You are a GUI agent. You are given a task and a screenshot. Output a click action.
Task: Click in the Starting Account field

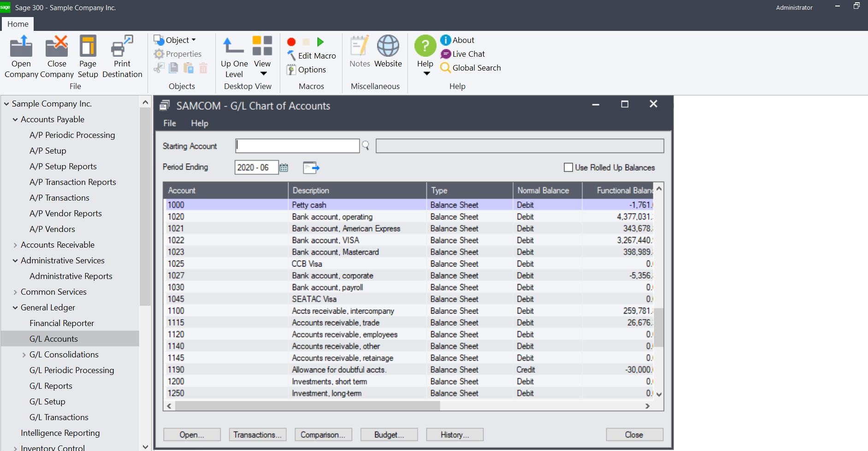[x=297, y=146]
